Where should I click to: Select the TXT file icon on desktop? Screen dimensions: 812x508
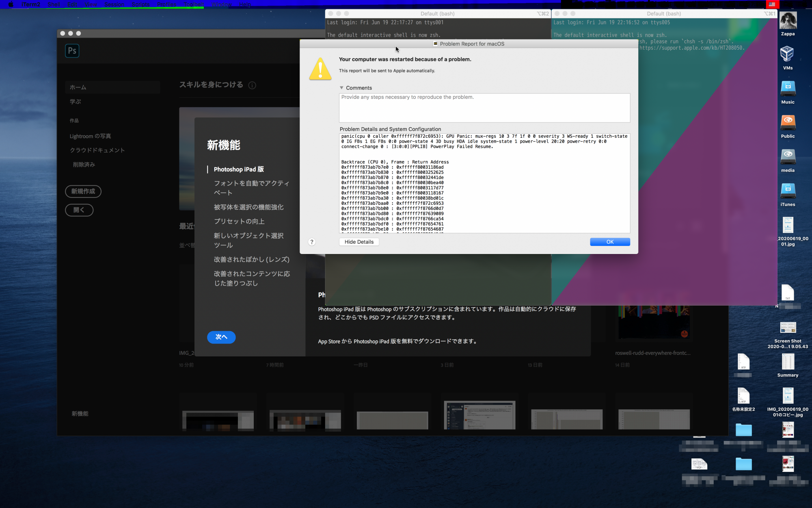[788, 293]
